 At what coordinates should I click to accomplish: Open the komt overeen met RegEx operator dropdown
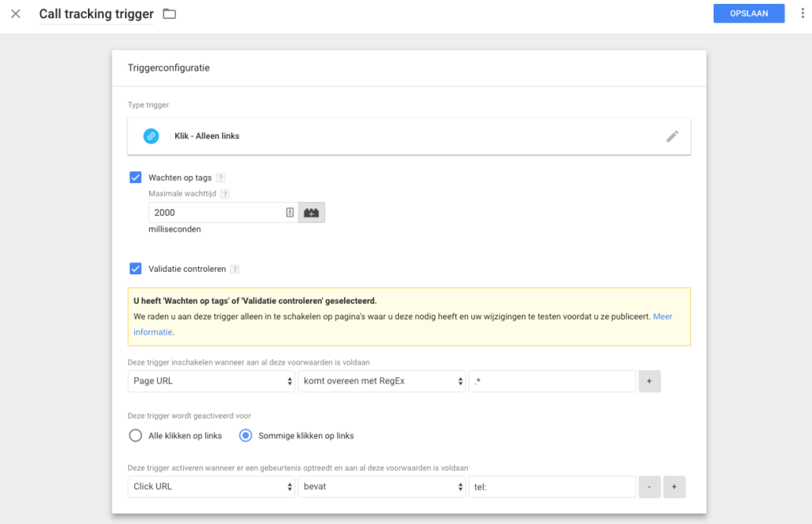pos(381,381)
